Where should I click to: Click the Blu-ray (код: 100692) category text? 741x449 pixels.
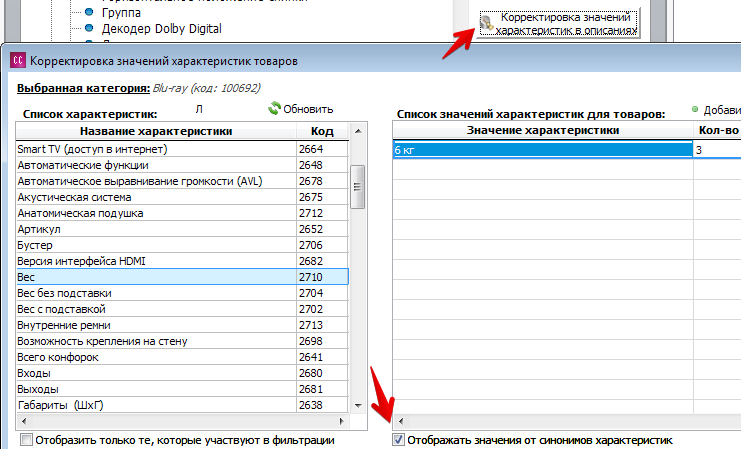pos(206,88)
